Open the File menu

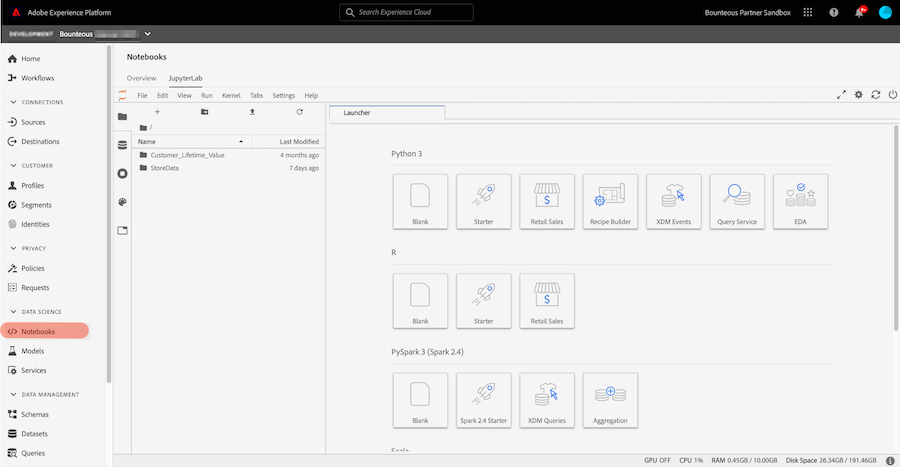pos(142,95)
